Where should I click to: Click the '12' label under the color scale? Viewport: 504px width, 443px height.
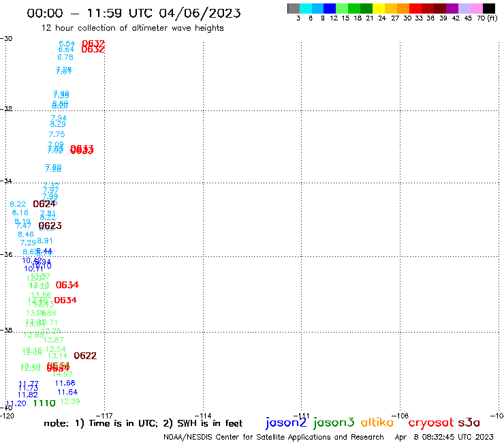click(x=334, y=18)
